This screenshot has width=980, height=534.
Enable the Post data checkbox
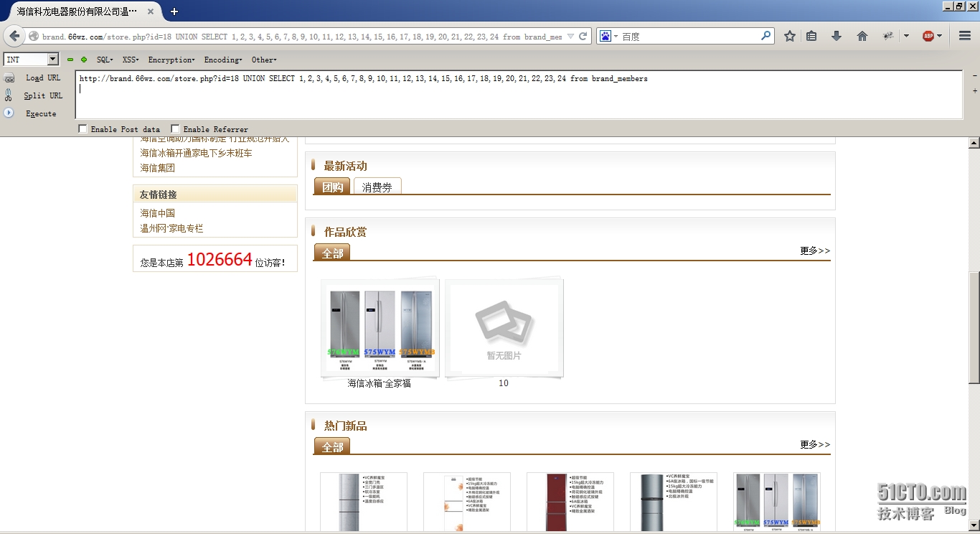[83, 129]
